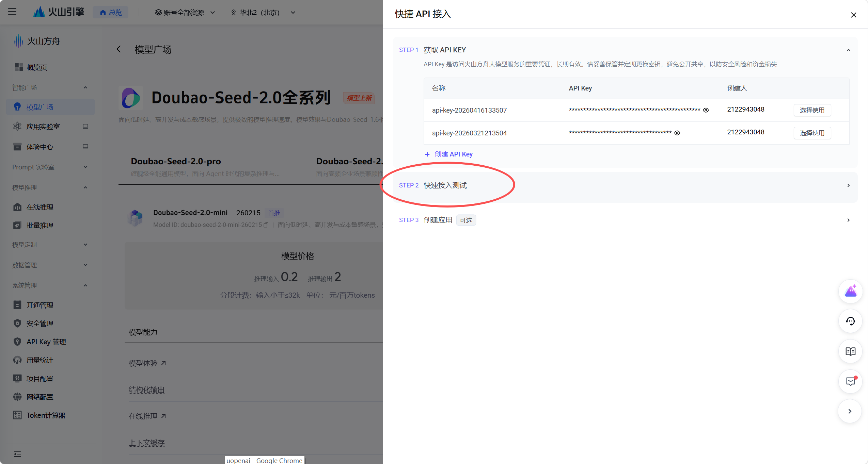Click the 模型上新 badge

(x=359, y=98)
